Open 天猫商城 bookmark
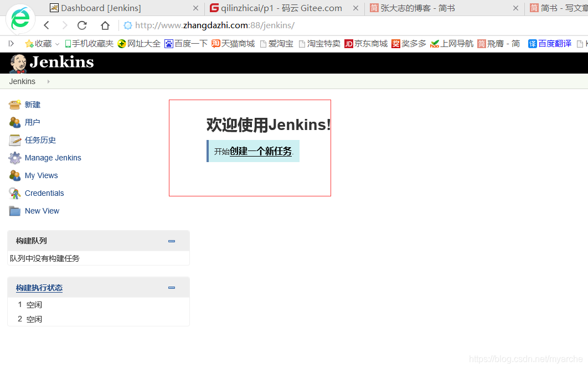Screen dimensions: 588x369 (x=233, y=44)
